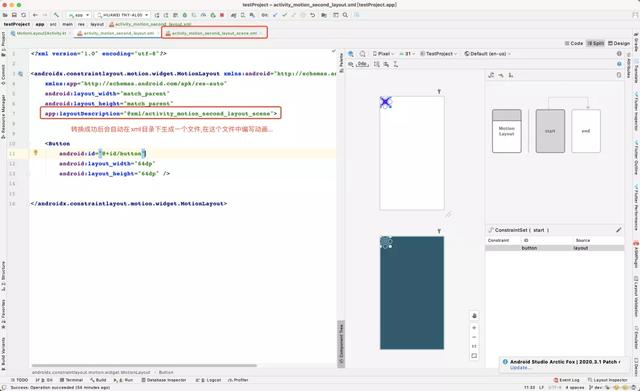The width and height of the screenshot is (640, 391).
Task: Switch to Split view mode
Action: (x=596, y=43)
